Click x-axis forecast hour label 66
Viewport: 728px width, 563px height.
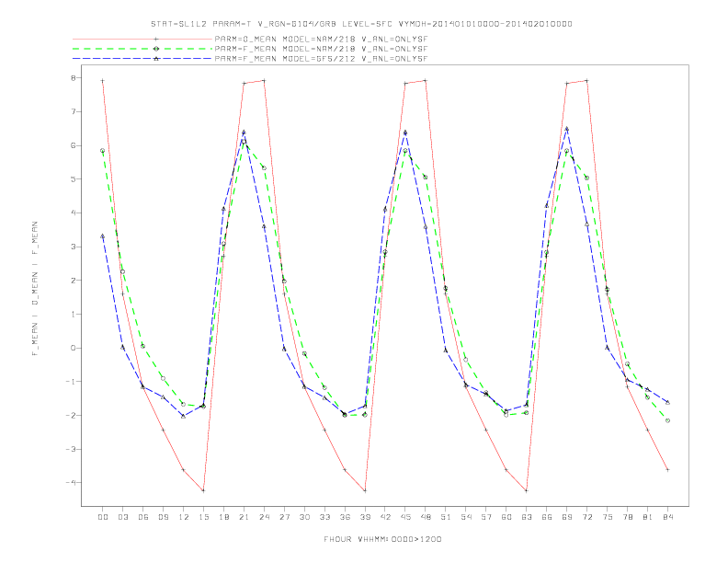(547, 517)
